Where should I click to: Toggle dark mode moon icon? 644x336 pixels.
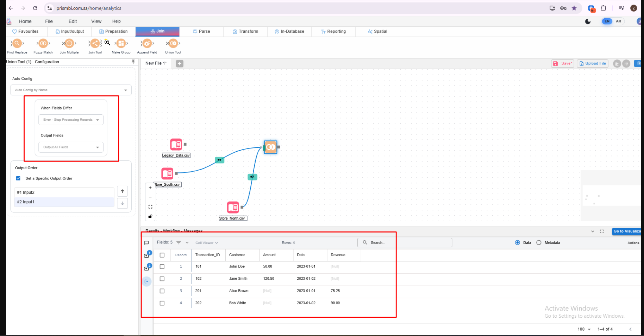pos(588,21)
